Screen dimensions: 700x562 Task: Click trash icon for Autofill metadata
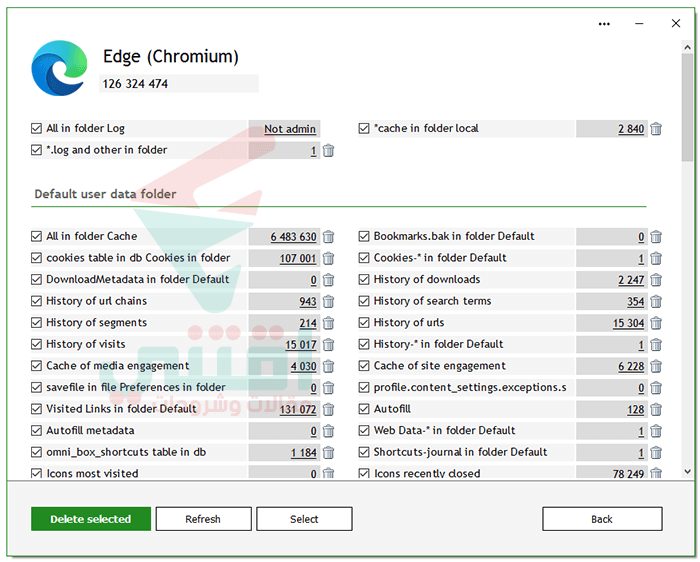[x=328, y=431]
